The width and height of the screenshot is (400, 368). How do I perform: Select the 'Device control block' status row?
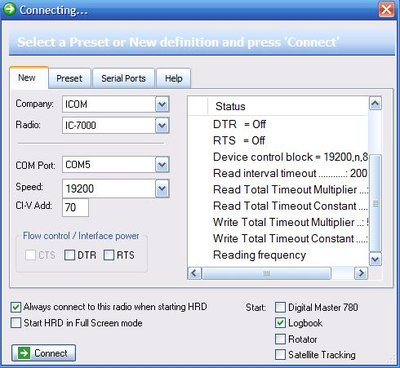[x=278, y=157]
